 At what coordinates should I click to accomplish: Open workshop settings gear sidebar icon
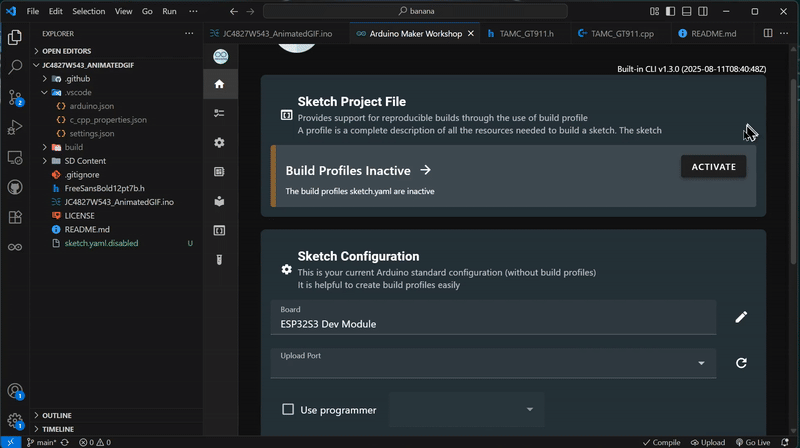tap(219, 142)
